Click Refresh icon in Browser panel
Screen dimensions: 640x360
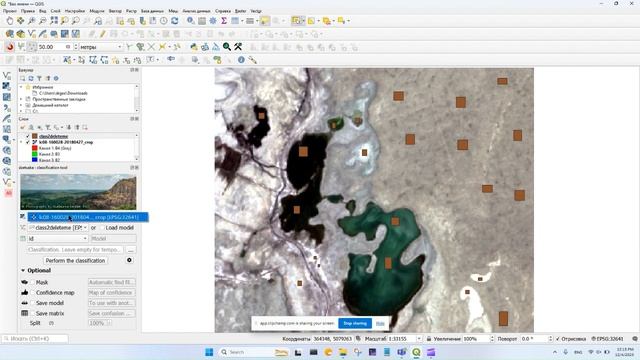coord(31,78)
